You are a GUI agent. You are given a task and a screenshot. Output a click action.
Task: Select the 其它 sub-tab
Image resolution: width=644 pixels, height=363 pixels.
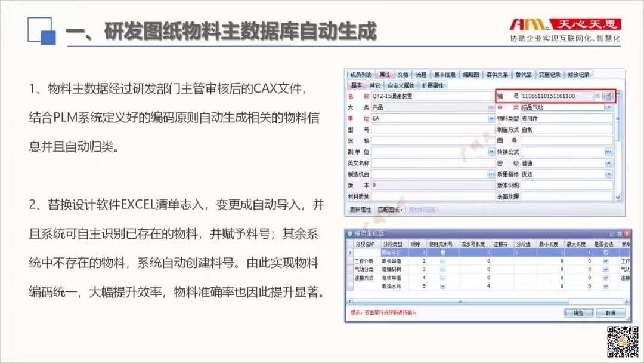pyautogui.click(x=374, y=85)
